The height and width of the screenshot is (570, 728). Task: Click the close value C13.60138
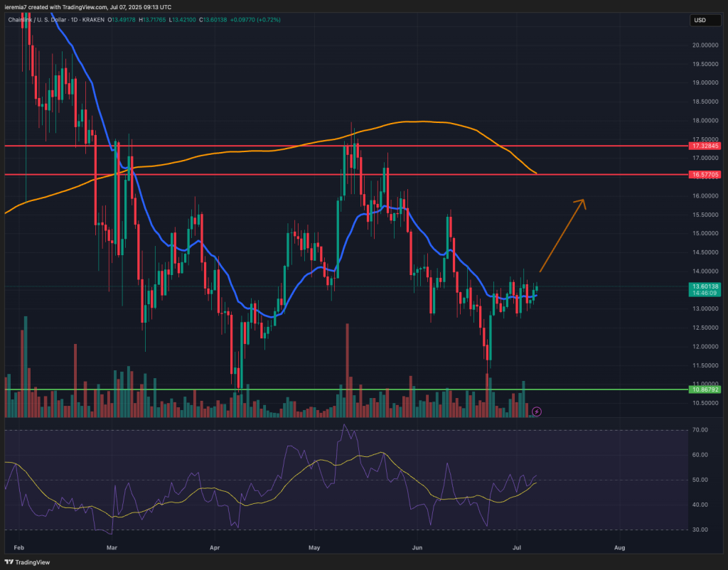click(215, 20)
